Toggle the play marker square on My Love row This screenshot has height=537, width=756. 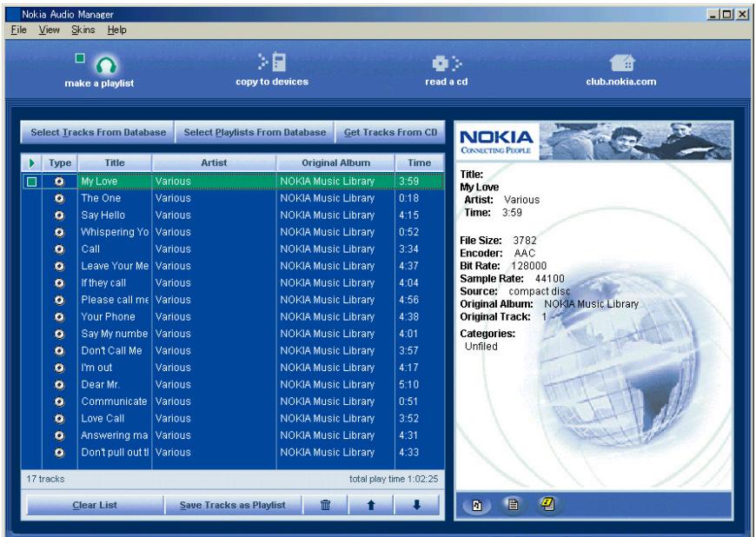(32, 182)
